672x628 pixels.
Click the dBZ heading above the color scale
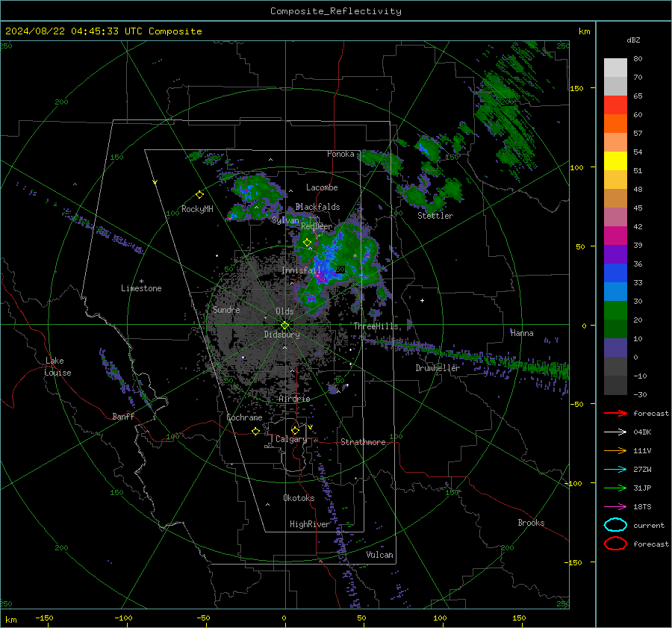tap(633, 40)
